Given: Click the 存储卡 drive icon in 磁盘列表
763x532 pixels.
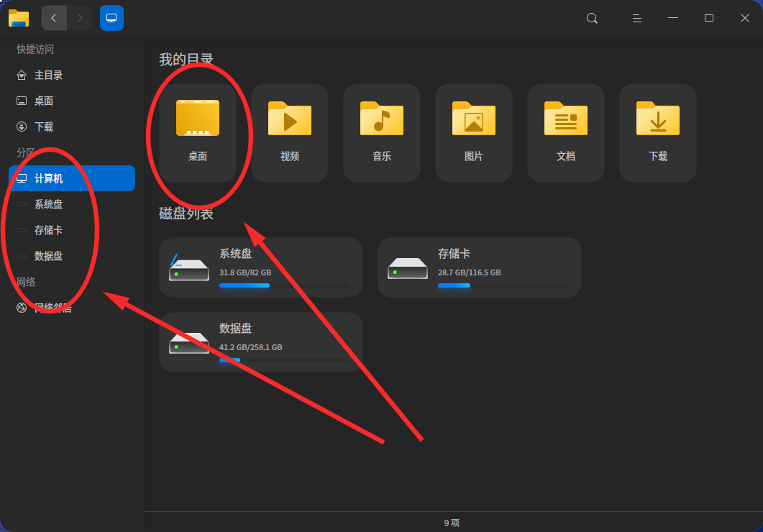Looking at the screenshot, I should (x=408, y=268).
